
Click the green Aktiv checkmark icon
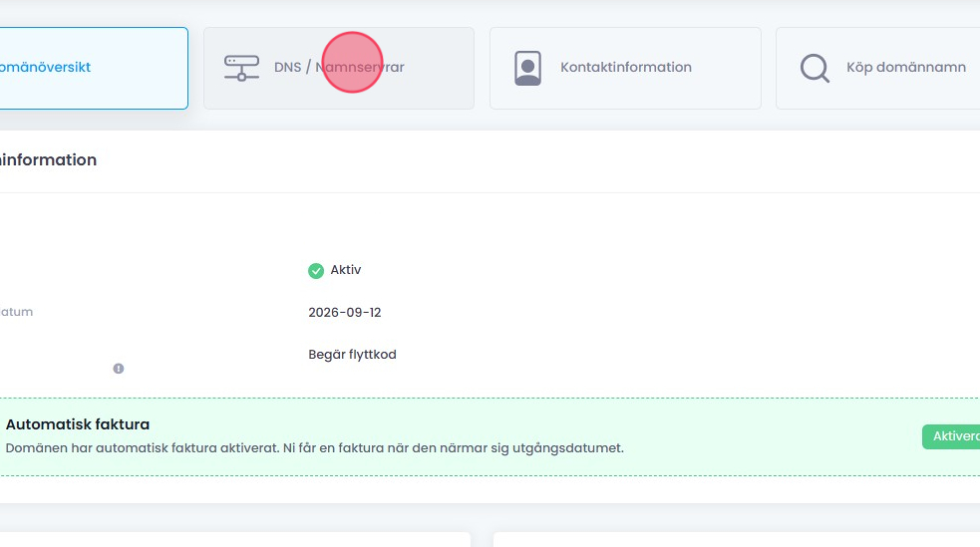click(x=316, y=270)
